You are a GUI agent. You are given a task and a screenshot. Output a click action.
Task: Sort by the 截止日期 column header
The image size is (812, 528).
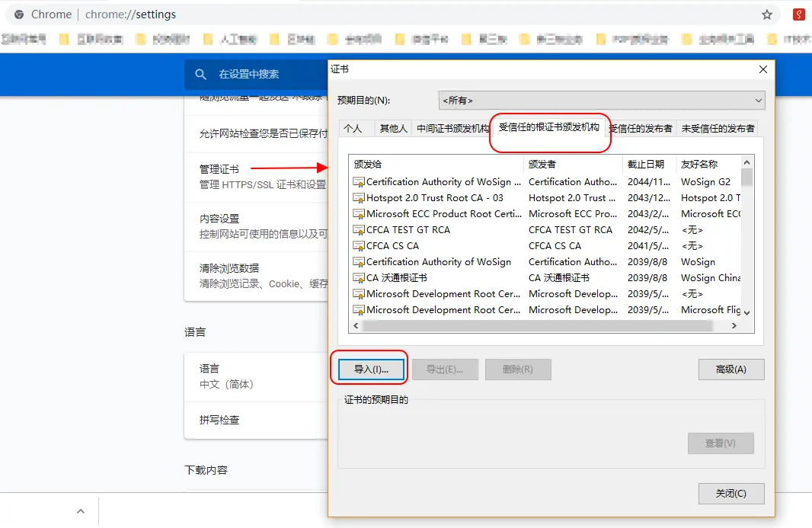pos(650,165)
